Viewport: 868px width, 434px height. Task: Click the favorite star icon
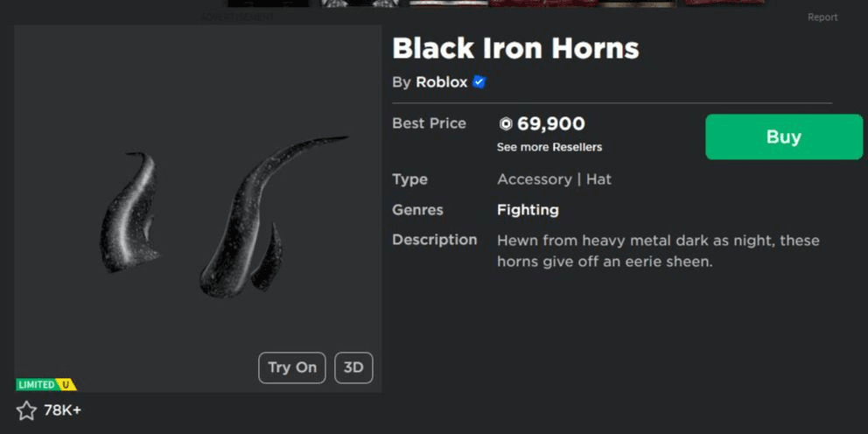[x=26, y=410]
